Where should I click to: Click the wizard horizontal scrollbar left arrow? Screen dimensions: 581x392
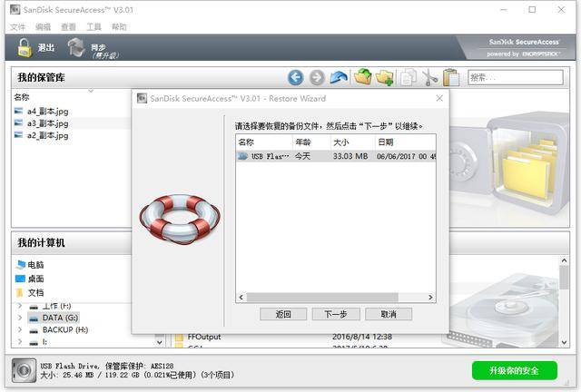click(241, 297)
